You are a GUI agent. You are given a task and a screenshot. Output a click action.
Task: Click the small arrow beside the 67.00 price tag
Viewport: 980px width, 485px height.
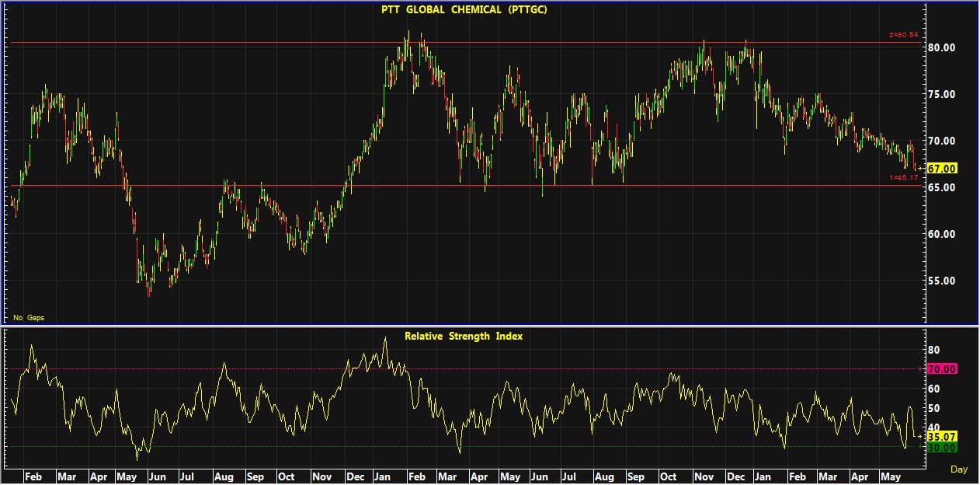point(922,169)
